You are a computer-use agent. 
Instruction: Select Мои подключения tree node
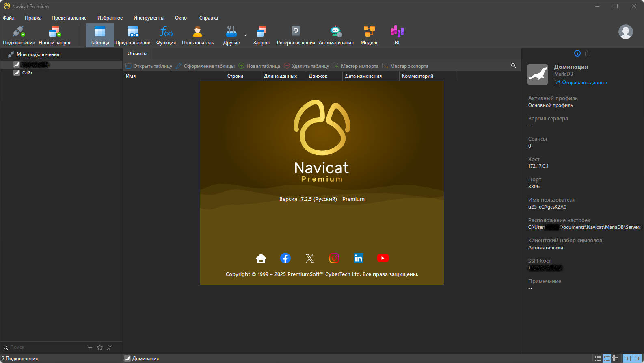click(38, 54)
